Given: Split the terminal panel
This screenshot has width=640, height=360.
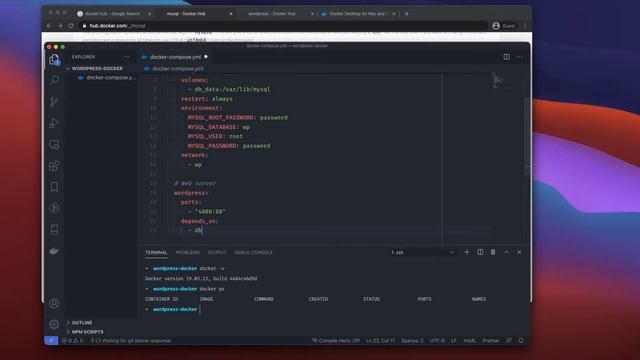Looking at the screenshot, I should (x=480, y=252).
